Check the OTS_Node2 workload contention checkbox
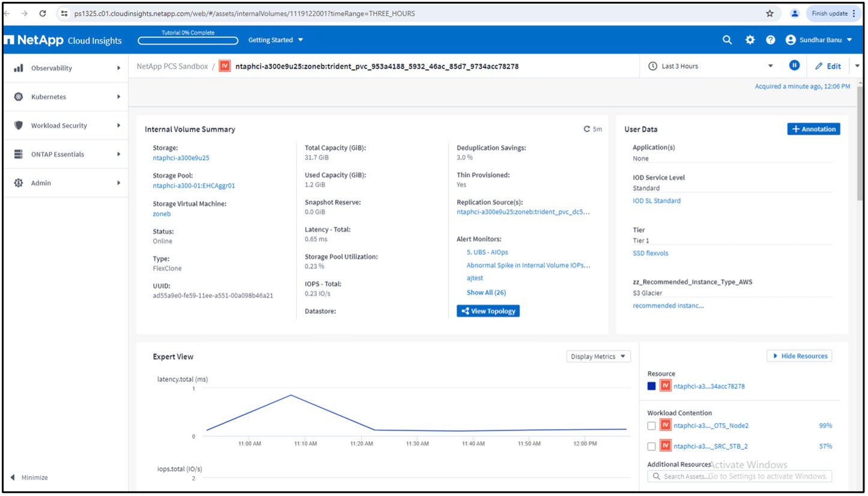 pyautogui.click(x=652, y=426)
